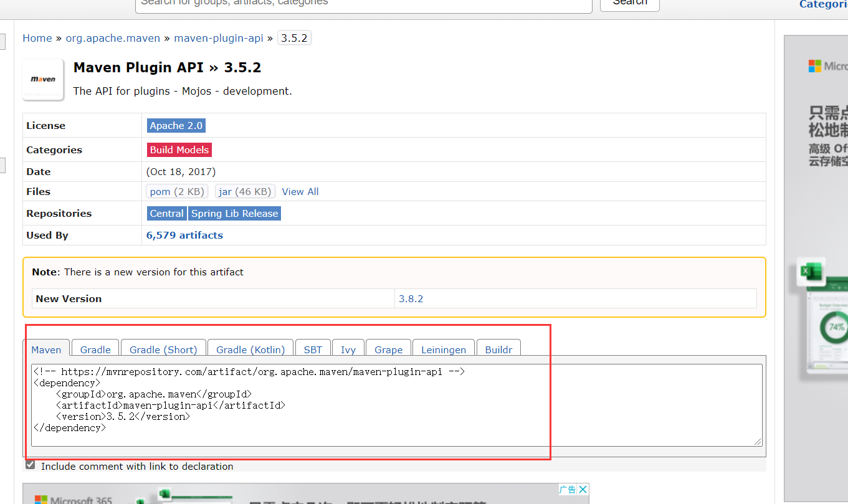
Task: Select the Buildr tab
Action: tap(498, 349)
